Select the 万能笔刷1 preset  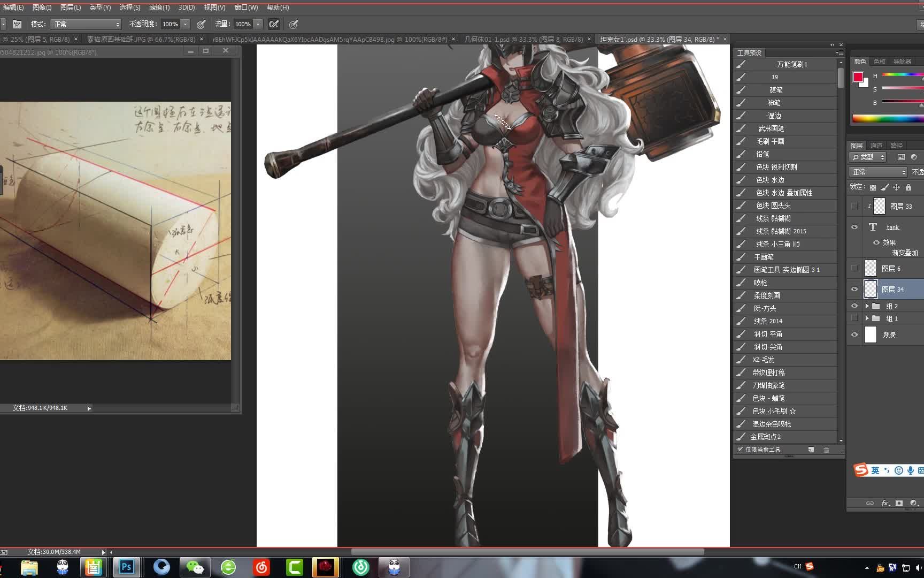pos(786,64)
